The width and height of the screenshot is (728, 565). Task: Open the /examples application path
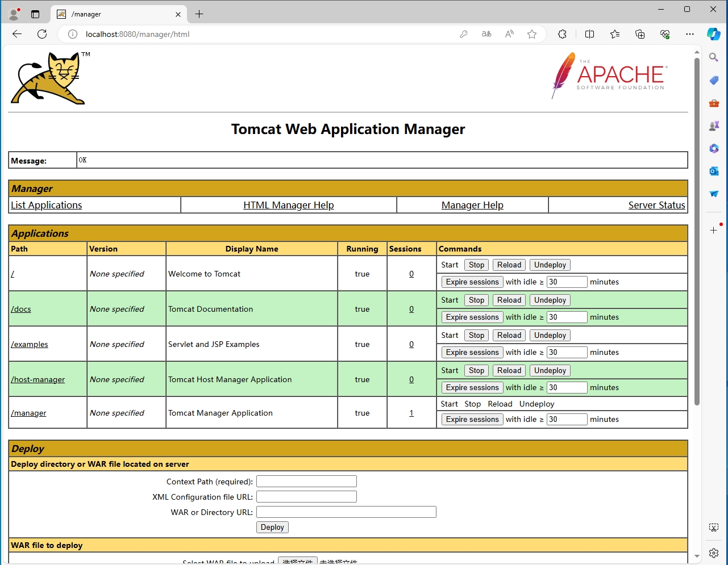(30, 344)
